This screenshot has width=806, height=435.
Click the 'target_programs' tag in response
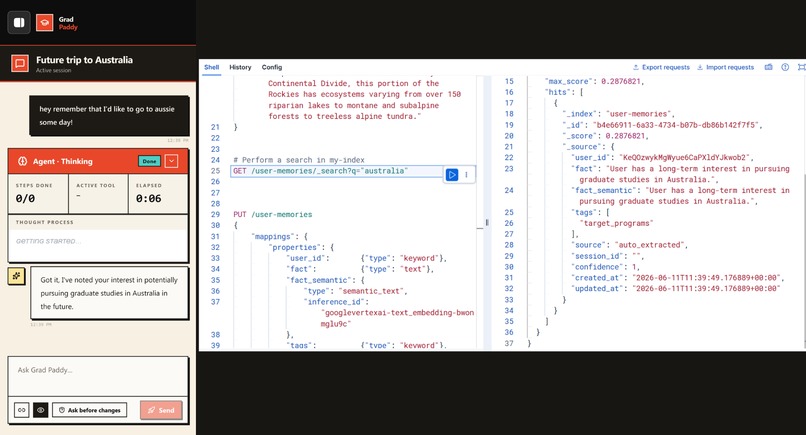tap(616, 223)
